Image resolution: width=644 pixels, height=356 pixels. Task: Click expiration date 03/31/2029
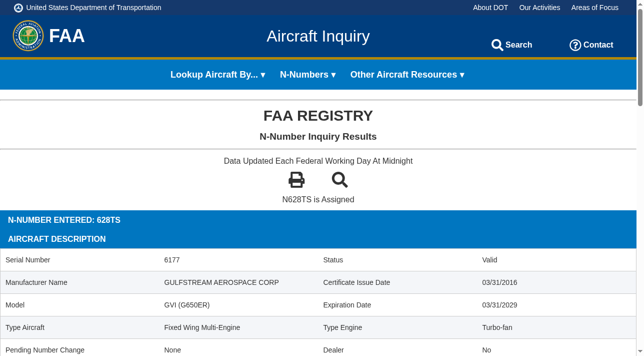(x=500, y=305)
